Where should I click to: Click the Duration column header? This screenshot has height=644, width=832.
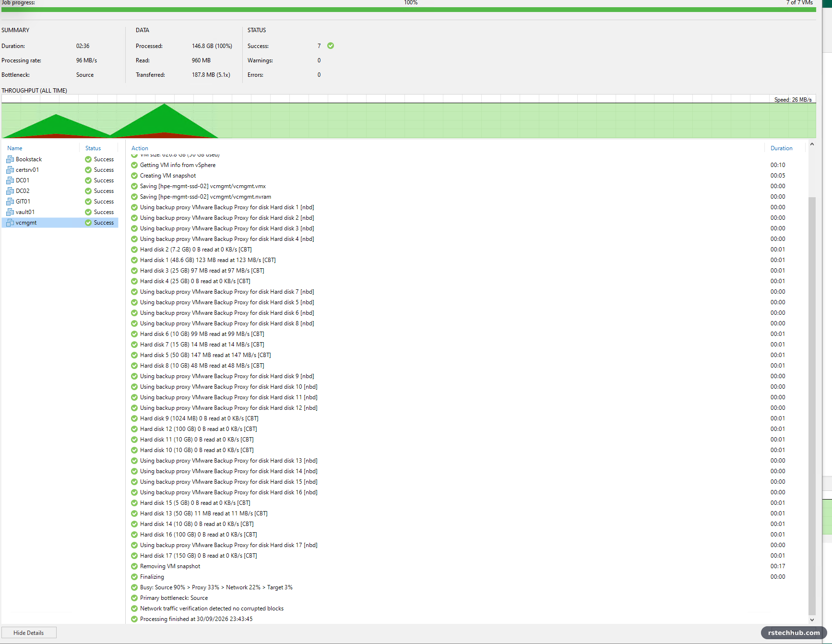tap(782, 148)
